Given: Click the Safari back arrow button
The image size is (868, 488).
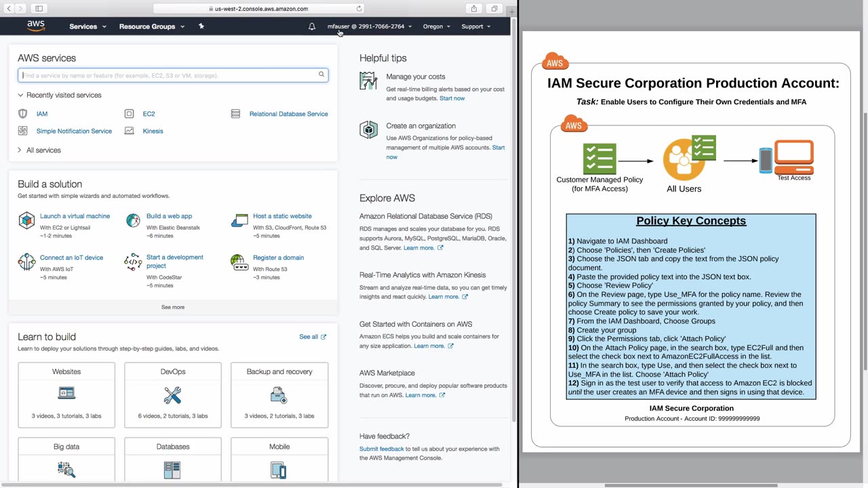Looking at the screenshot, I should tap(9, 9).
